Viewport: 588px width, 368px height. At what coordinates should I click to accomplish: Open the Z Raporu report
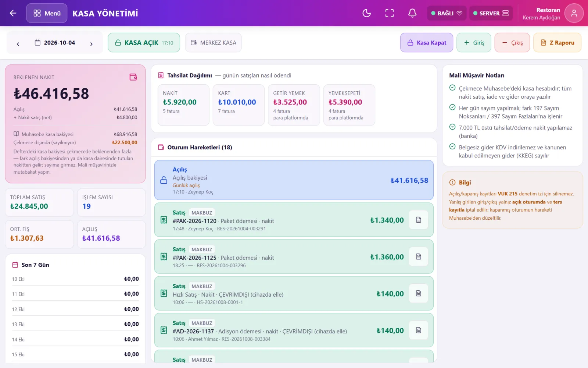pyautogui.click(x=557, y=43)
